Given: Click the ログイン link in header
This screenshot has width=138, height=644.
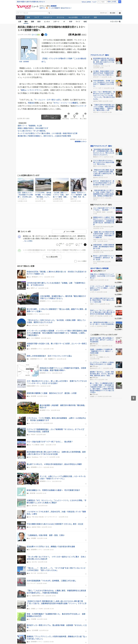Looking at the screenshot, I should 42,8.
